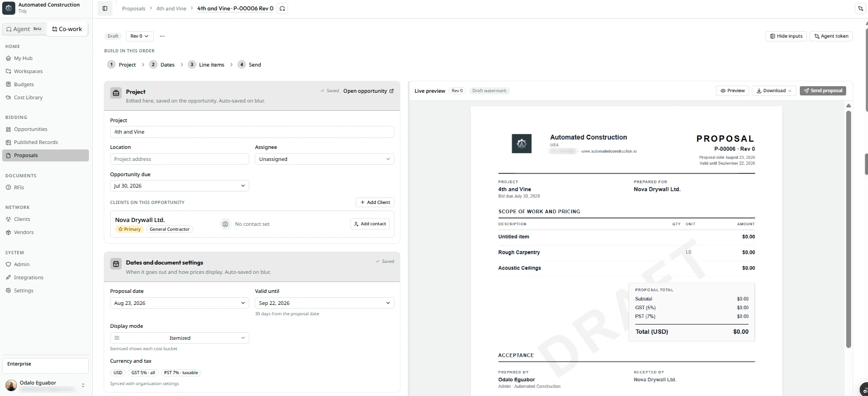Screen dimensions: 868x396
Task: Go to Clients under Network
Action: click(22, 219)
